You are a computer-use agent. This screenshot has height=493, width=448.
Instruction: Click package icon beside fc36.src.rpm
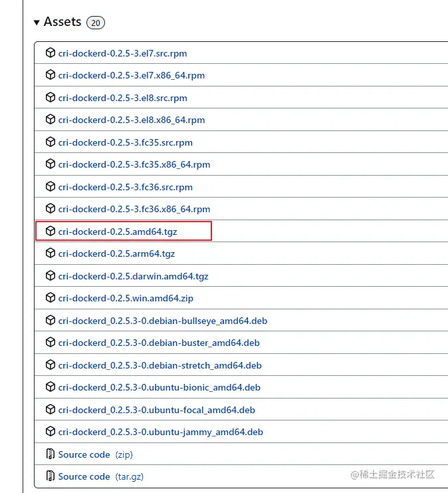click(x=51, y=187)
